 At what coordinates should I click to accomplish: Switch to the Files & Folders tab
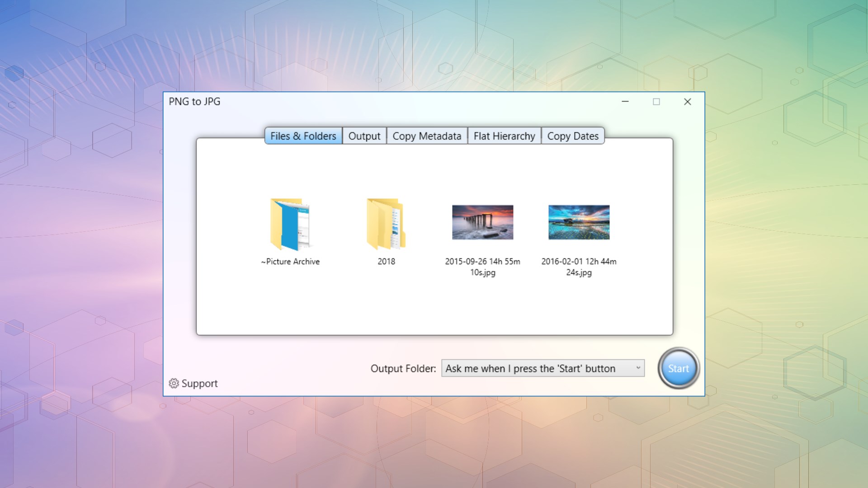[x=303, y=136]
